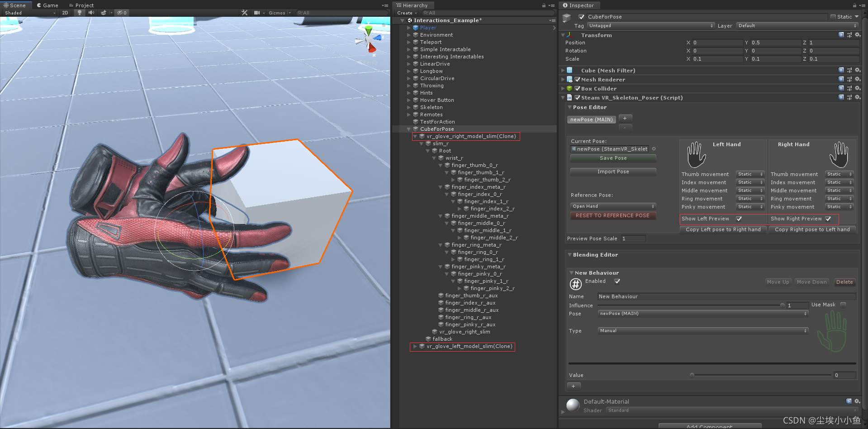Open the Scene panel options menu icon
This screenshot has height=429, width=868.
coord(385,5)
